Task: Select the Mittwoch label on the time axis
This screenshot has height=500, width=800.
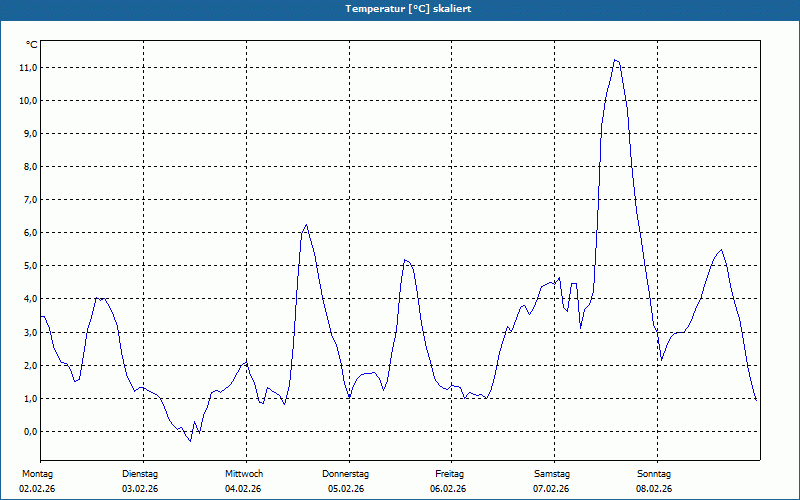Action: (x=243, y=473)
